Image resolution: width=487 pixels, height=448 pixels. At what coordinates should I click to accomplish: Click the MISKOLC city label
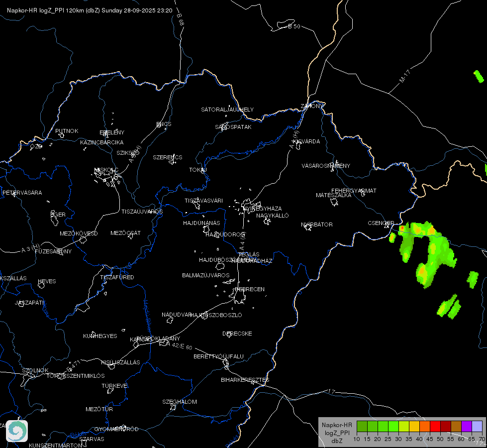(x=106, y=170)
